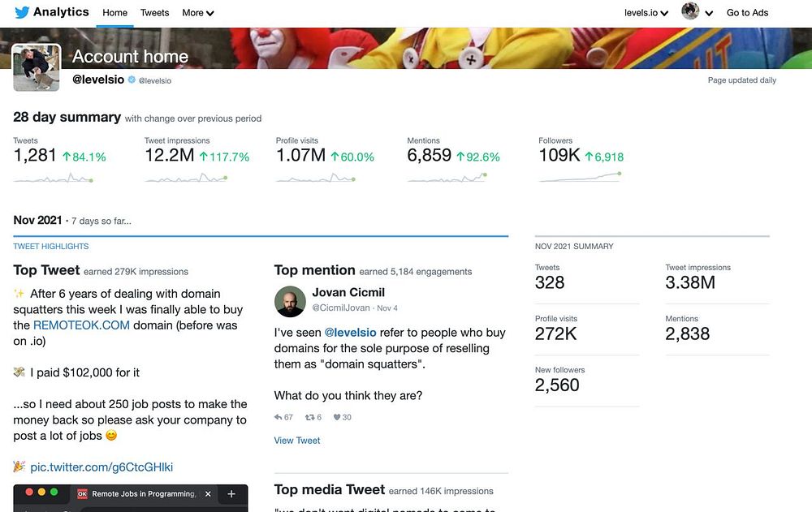Open Jovan Cicmil profile name
812x512 pixels.
tap(348, 292)
